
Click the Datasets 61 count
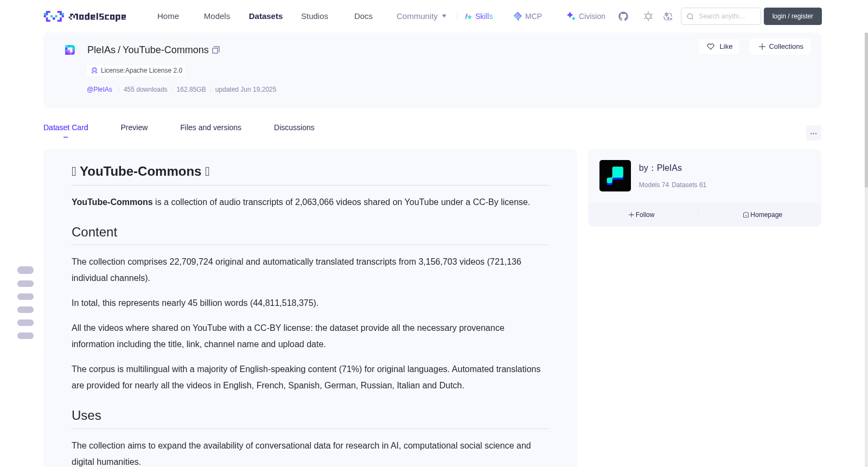689,185
